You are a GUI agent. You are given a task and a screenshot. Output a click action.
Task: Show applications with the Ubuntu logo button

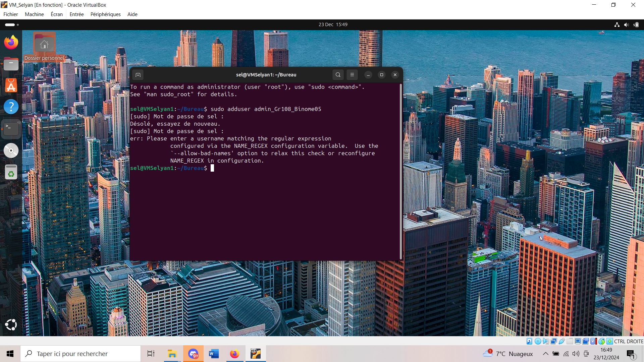point(11,324)
